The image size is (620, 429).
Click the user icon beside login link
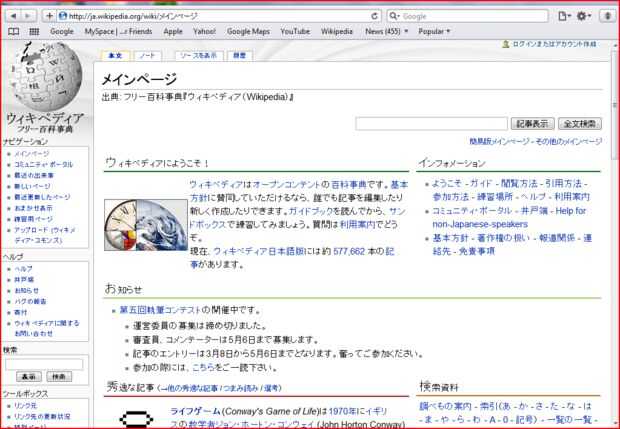(505, 44)
